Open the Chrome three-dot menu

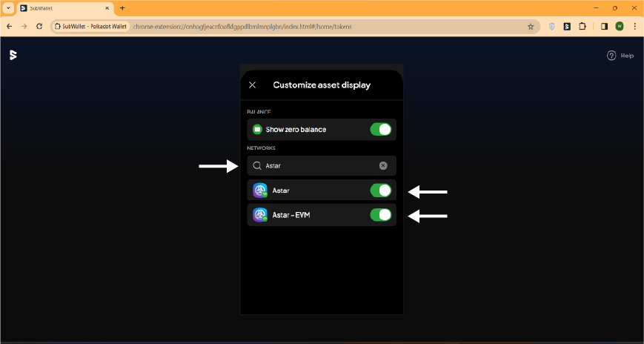pos(634,26)
